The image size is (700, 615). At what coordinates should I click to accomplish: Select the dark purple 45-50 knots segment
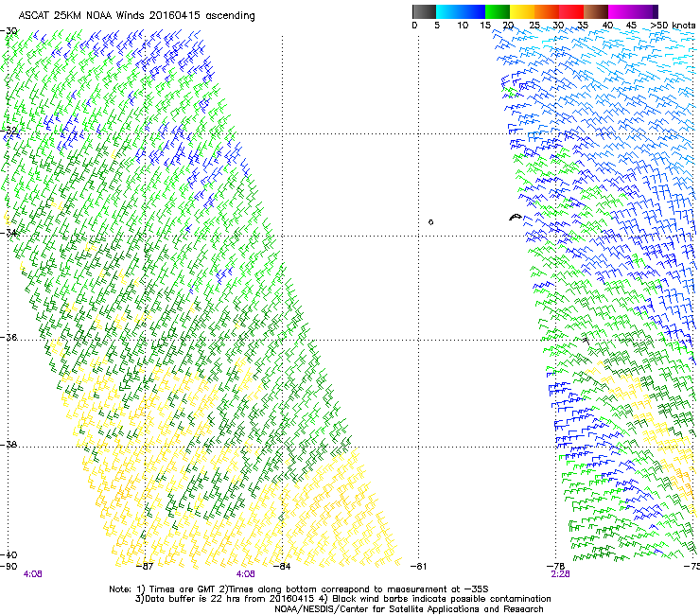click(645, 11)
